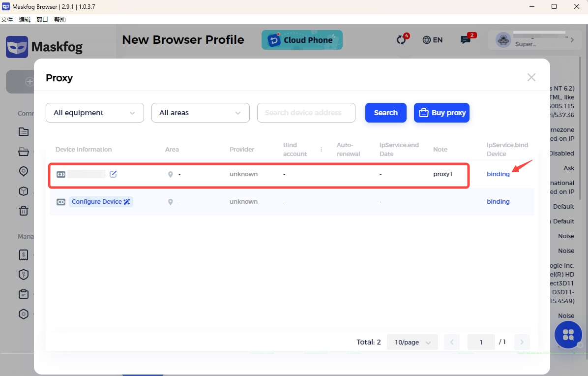Click the browser list sidebar icon

click(24, 132)
